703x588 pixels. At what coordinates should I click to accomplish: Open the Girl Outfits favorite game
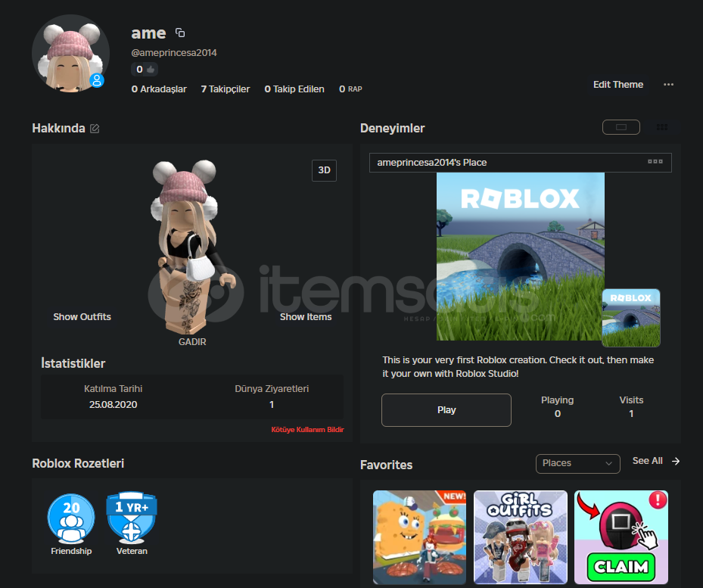(521, 537)
